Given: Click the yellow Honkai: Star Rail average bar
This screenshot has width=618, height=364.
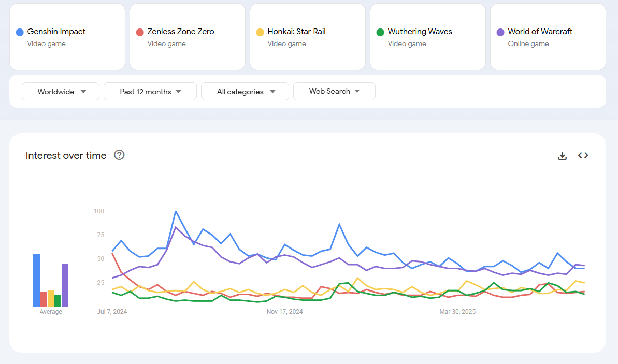Looking at the screenshot, I should [x=51, y=298].
